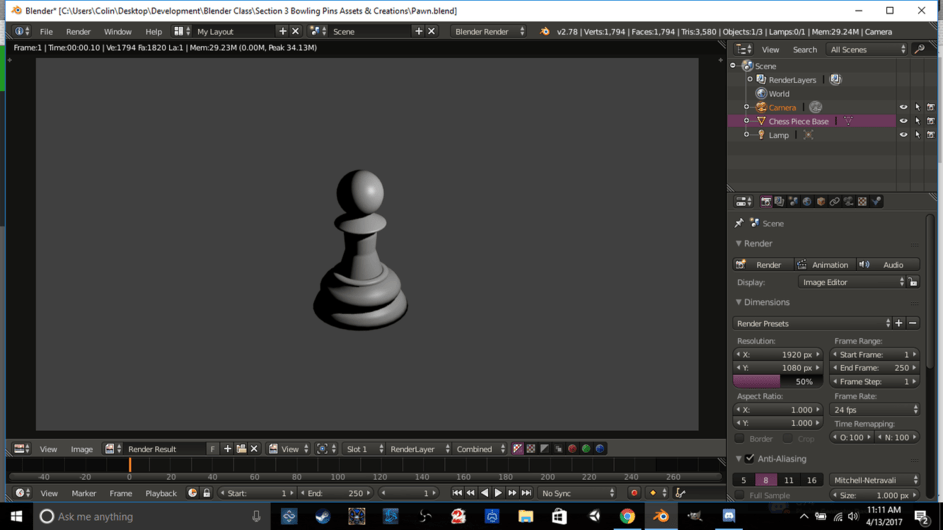
Task: Open the Display Image Editor dropdown
Action: coord(852,283)
